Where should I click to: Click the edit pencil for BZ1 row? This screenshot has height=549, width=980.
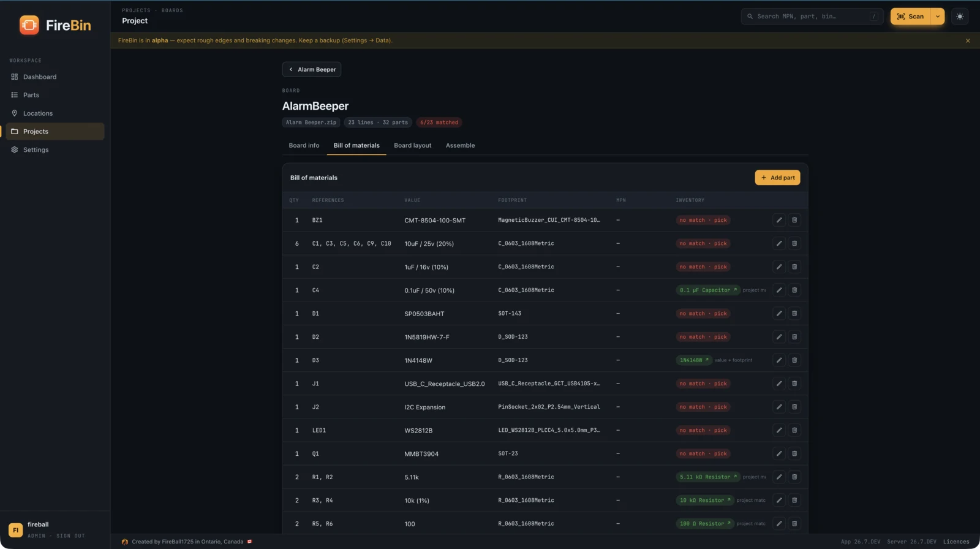(779, 220)
